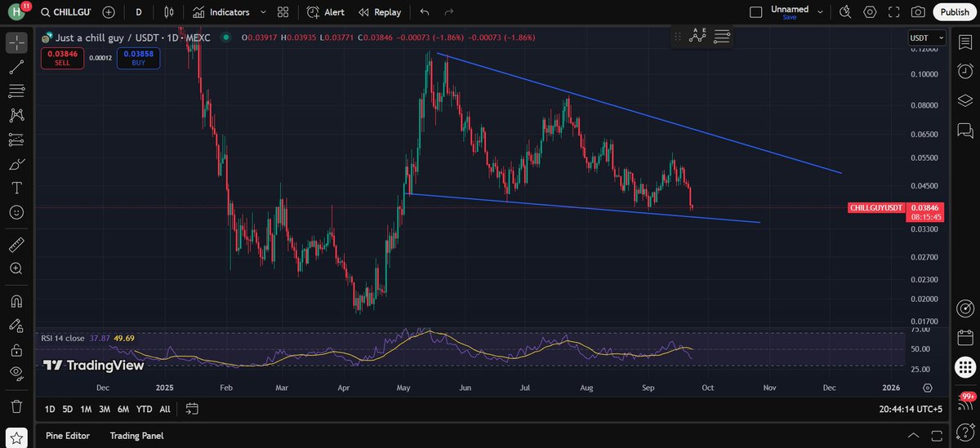
Task: Click the red SELL price button
Action: tap(62, 57)
